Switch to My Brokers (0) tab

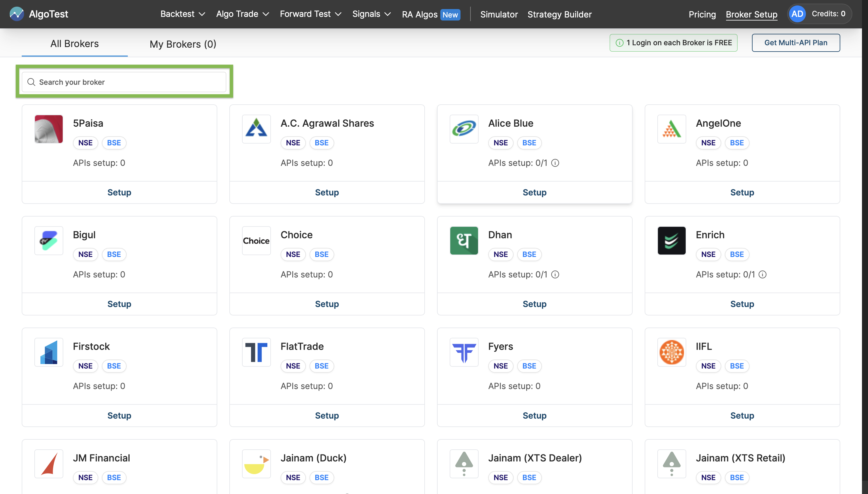click(x=183, y=44)
